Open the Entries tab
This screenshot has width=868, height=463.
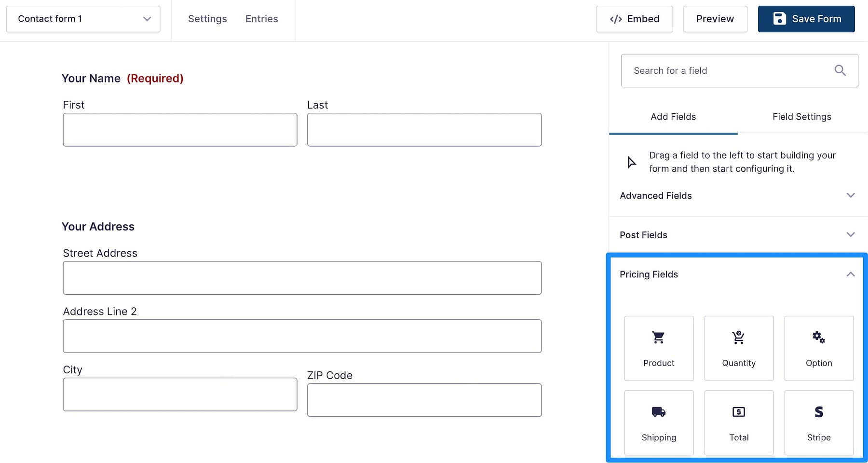[261, 19]
